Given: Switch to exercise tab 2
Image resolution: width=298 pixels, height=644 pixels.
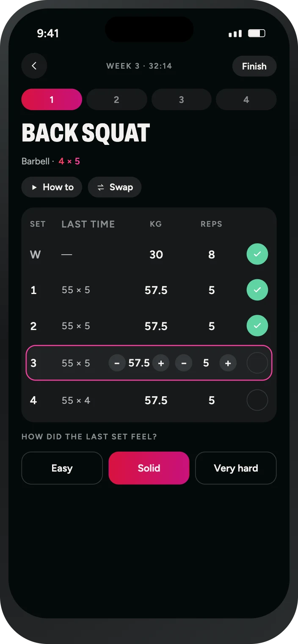Looking at the screenshot, I should [116, 100].
